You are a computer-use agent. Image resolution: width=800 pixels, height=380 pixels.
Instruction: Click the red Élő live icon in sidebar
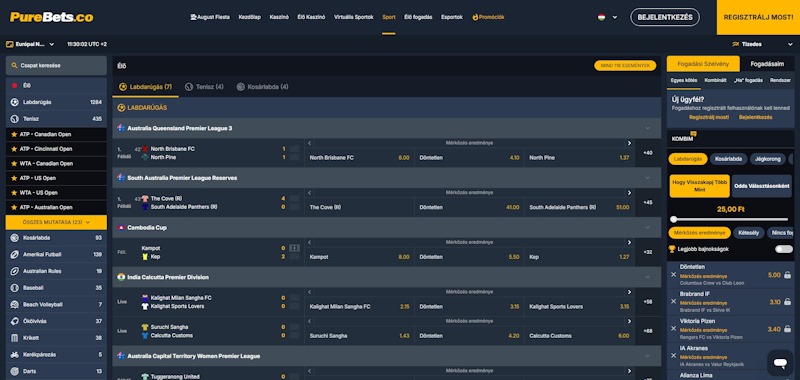[14, 86]
